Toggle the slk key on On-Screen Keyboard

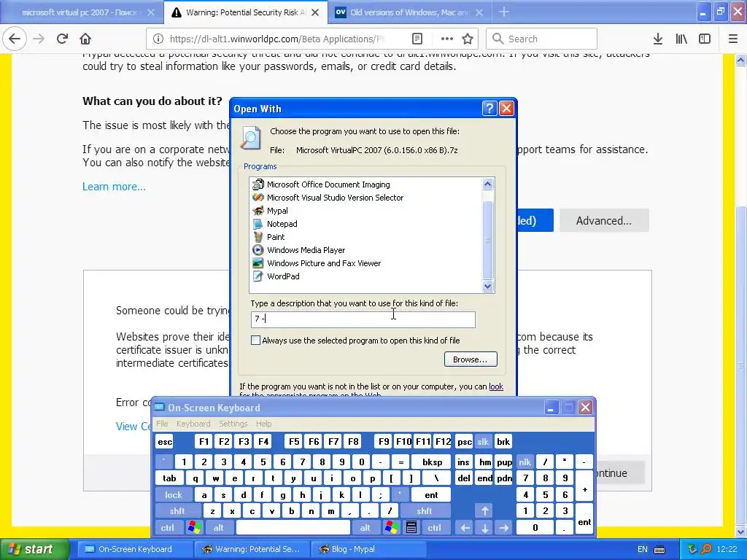coord(483,441)
